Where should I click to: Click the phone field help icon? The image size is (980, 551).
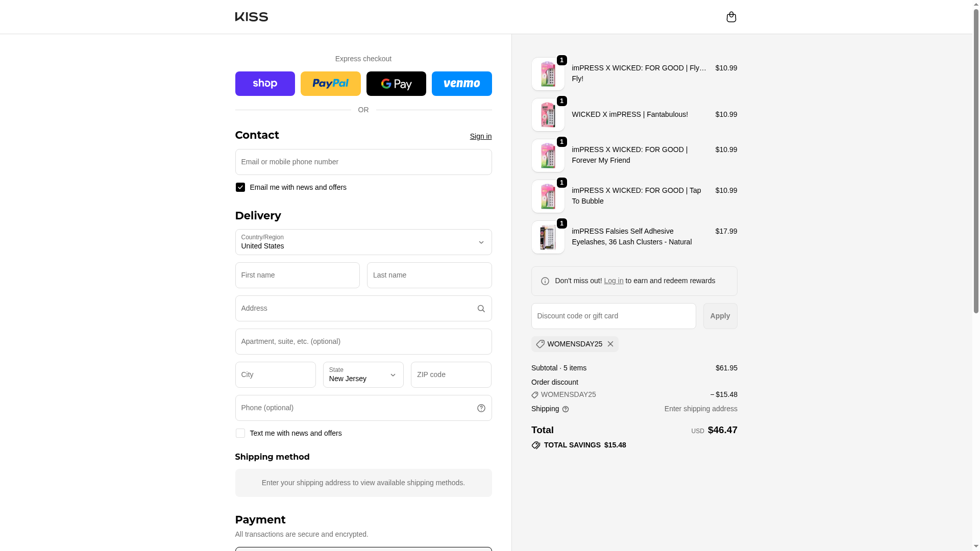[481, 408]
